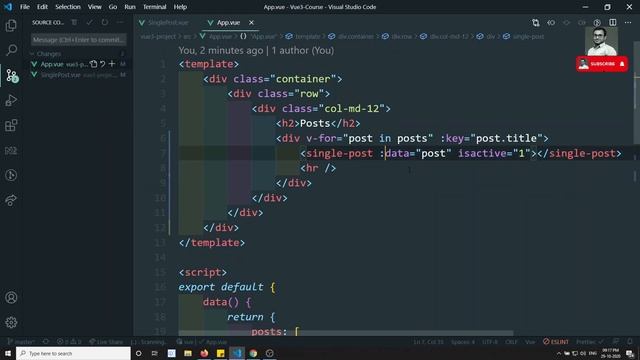
Task: Open the Go menu
Action: coord(113,7)
